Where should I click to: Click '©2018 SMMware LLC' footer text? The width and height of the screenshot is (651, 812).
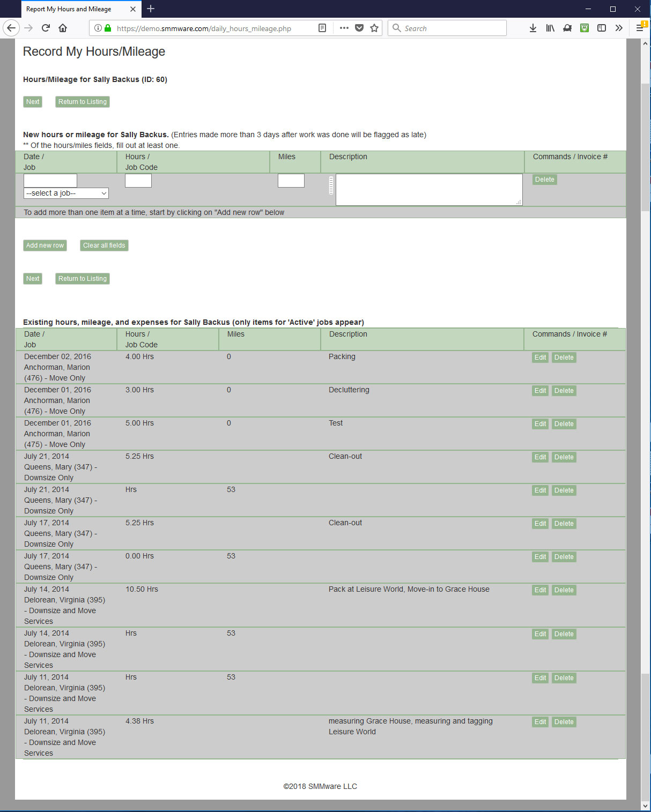(x=320, y=786)
